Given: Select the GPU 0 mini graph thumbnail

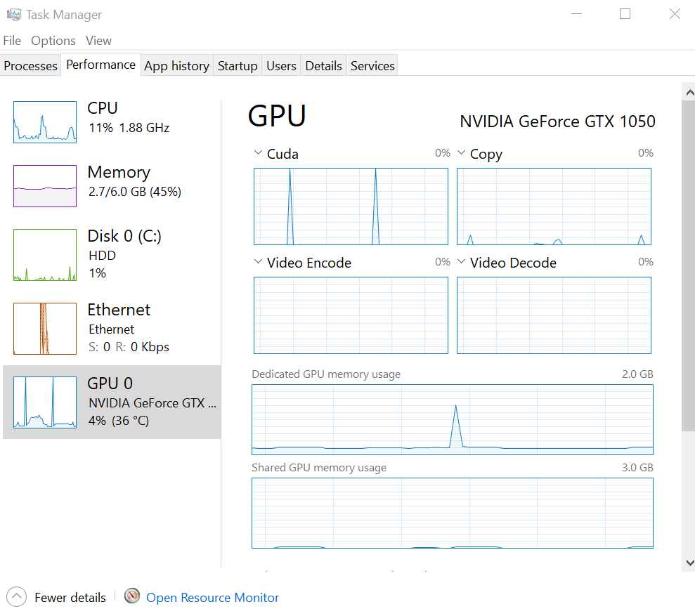Looking at the screenshot, I should 45,402.
